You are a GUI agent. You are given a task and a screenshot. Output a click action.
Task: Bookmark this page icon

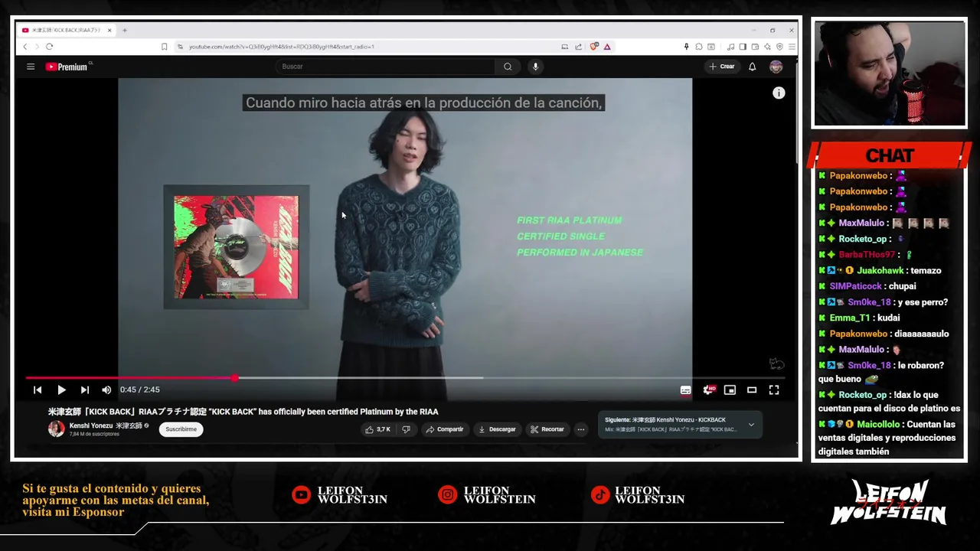(164, 47)
